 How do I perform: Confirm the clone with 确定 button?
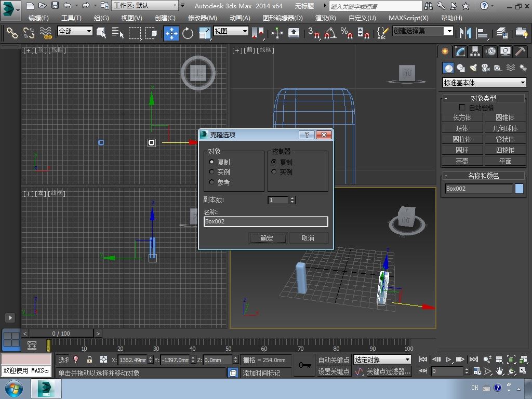[x=268, y=238]
